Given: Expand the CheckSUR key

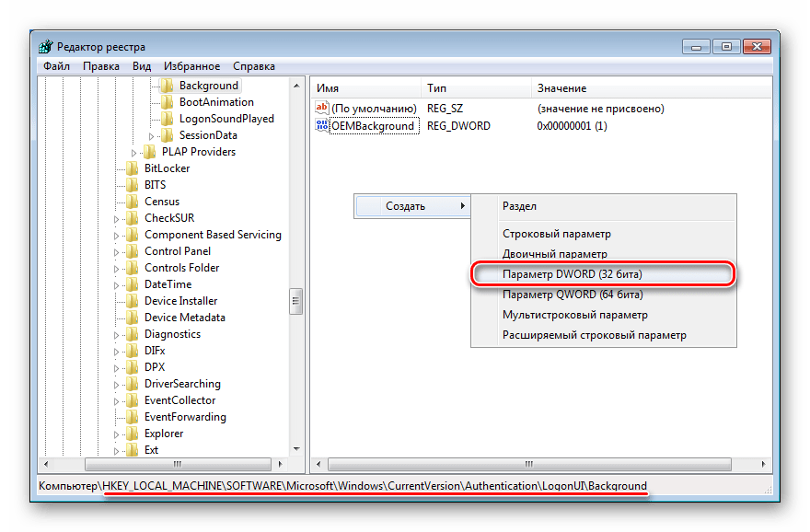Looking at the screenshot, I should (x=117, y=219).
